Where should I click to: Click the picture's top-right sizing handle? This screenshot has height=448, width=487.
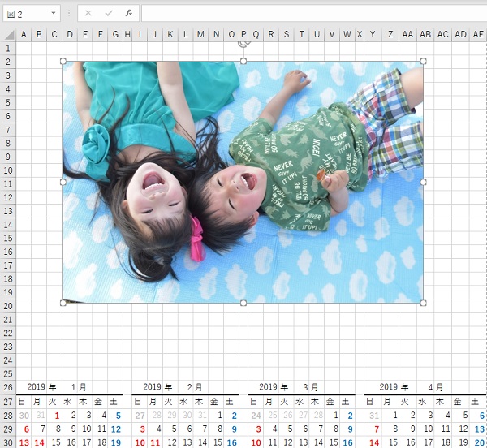[x=423, y=62]
